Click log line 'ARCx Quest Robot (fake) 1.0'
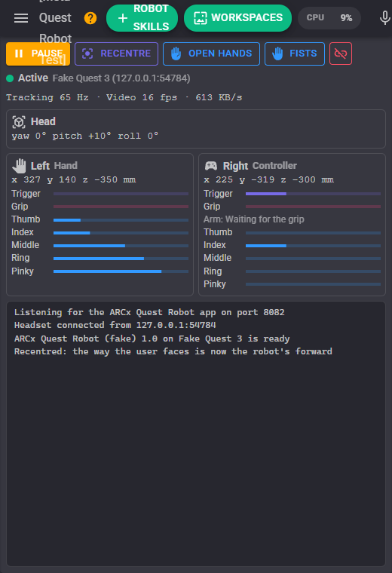 coord(152,339)
